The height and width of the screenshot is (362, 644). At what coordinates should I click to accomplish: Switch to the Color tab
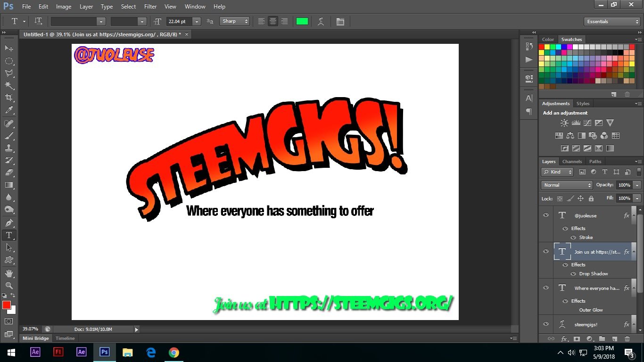click(548, 39)
